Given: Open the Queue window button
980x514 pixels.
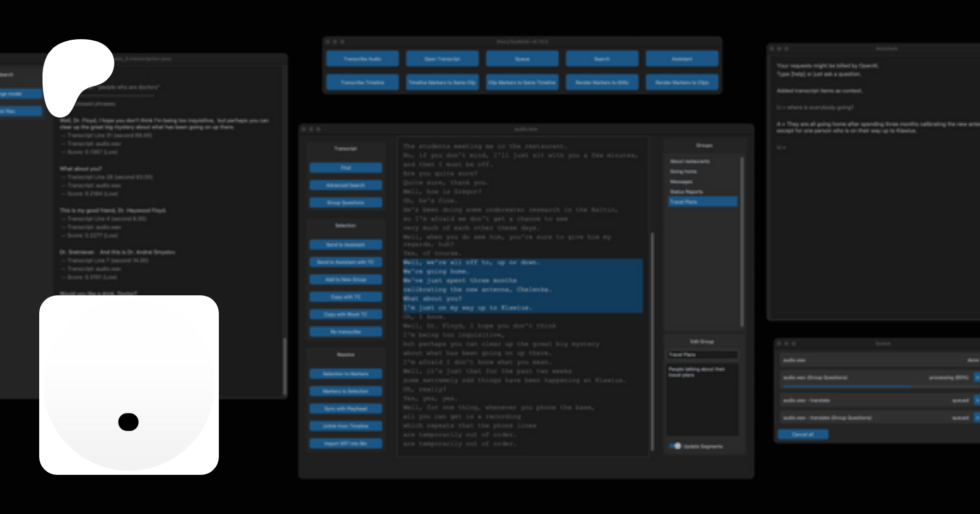Looking at the screenshot, I should 522,59.
